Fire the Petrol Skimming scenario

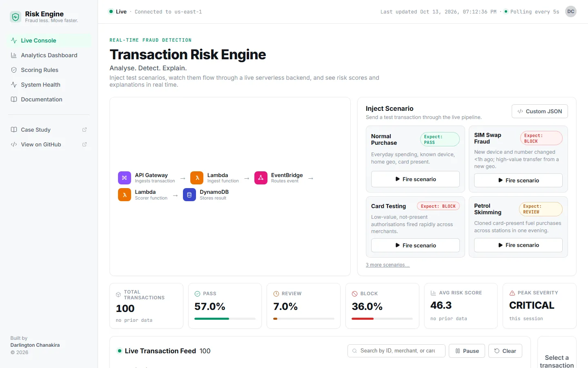[518, 245]
